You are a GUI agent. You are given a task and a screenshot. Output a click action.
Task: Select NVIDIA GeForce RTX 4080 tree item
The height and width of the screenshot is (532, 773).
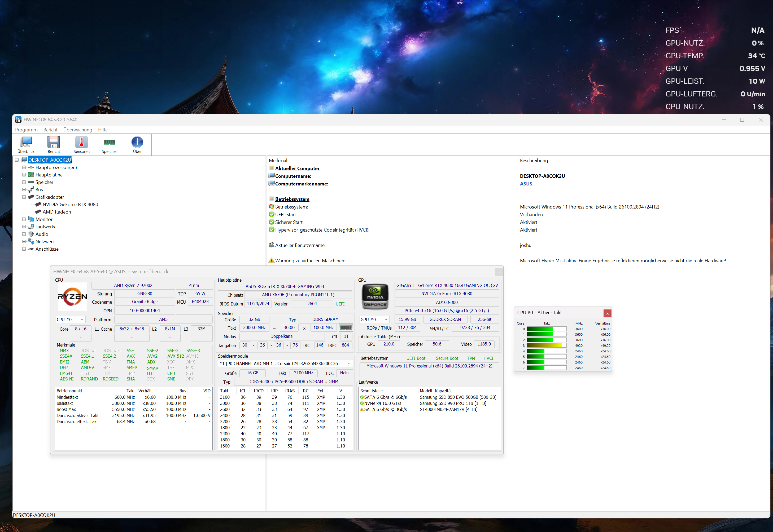[70, 205]
